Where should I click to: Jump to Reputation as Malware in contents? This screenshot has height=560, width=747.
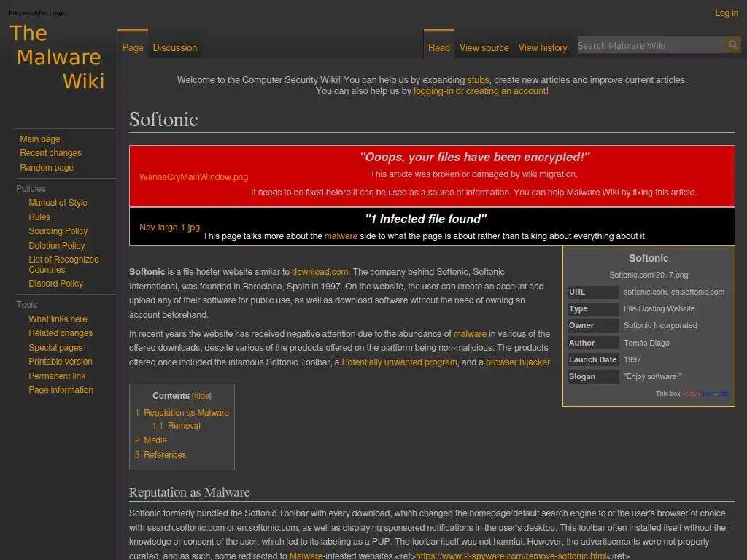pyautogui.click(x=182, y=413)
